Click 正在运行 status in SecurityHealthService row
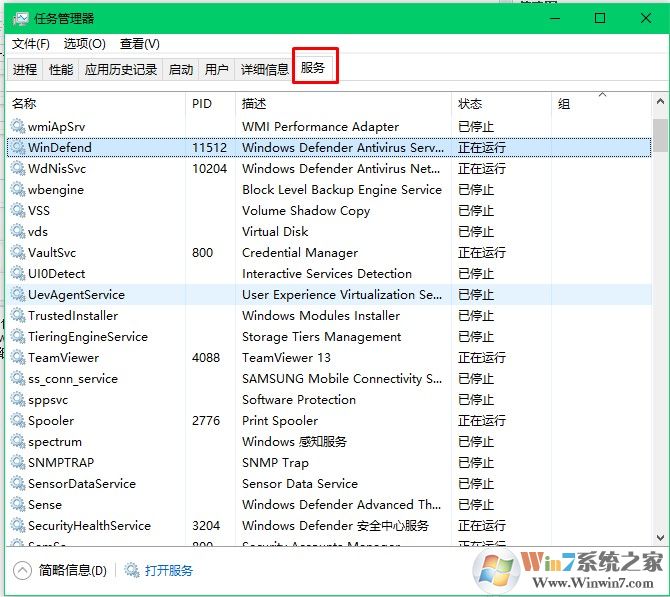The image size is (670, 597). (x=482, y=525)
